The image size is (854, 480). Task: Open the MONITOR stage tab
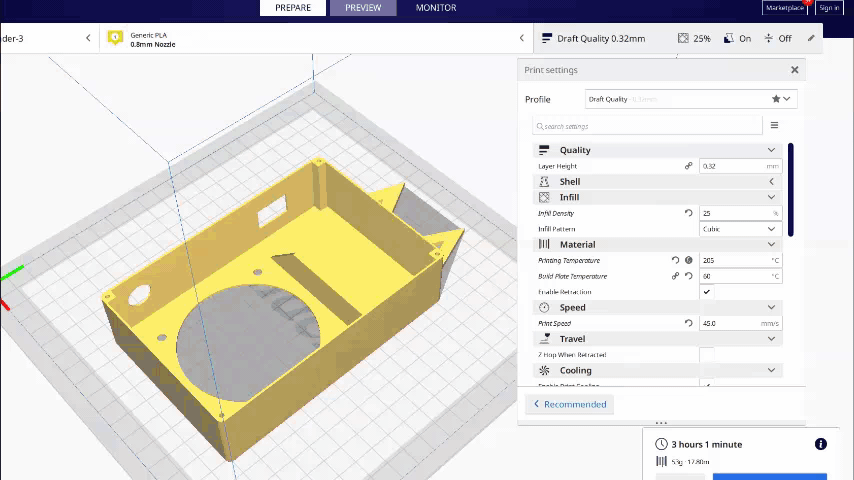(x=436, y=8)
